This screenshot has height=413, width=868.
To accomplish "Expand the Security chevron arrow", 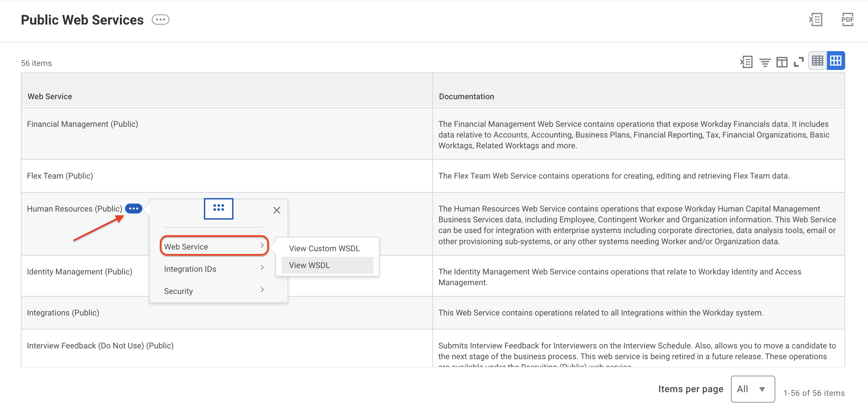I will coord(262,290).
